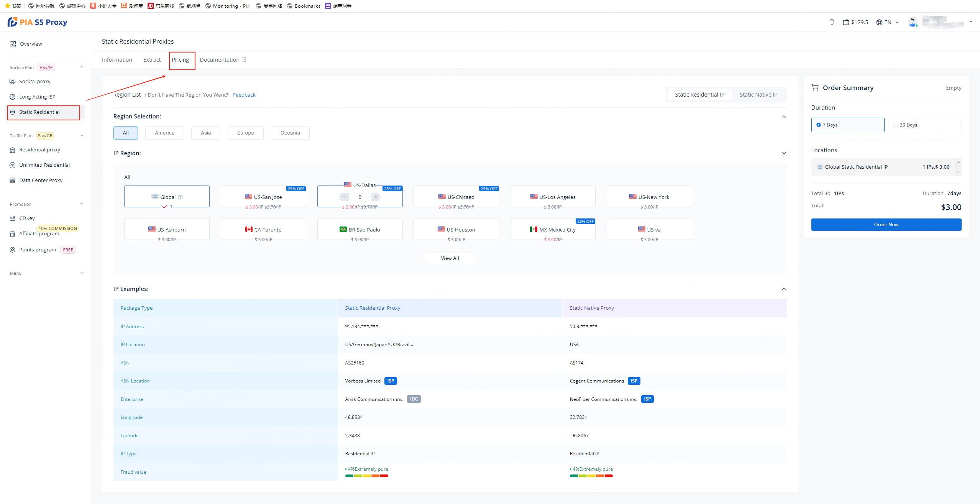Viewport: 980px width, 504px height.
Task: Collapse the Region Selection section
Action: [x=784, y=117]
